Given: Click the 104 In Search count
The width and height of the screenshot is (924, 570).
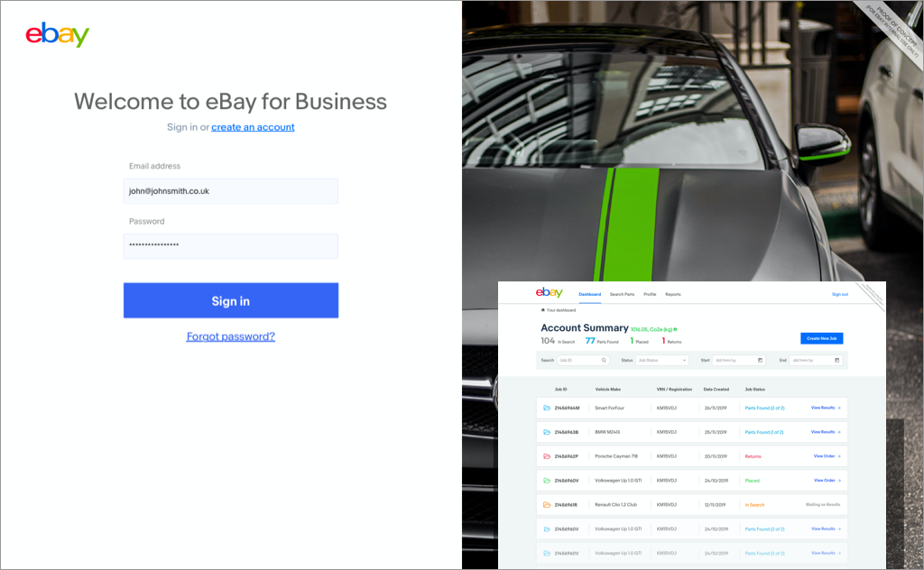Looking at the screenshot, I should pyautogui.click(x=558, y=341).
